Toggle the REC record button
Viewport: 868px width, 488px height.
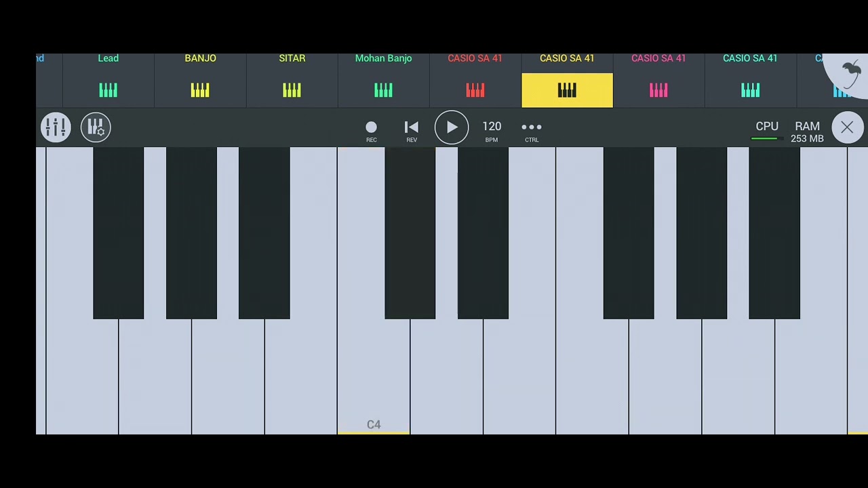pos(372,131)
